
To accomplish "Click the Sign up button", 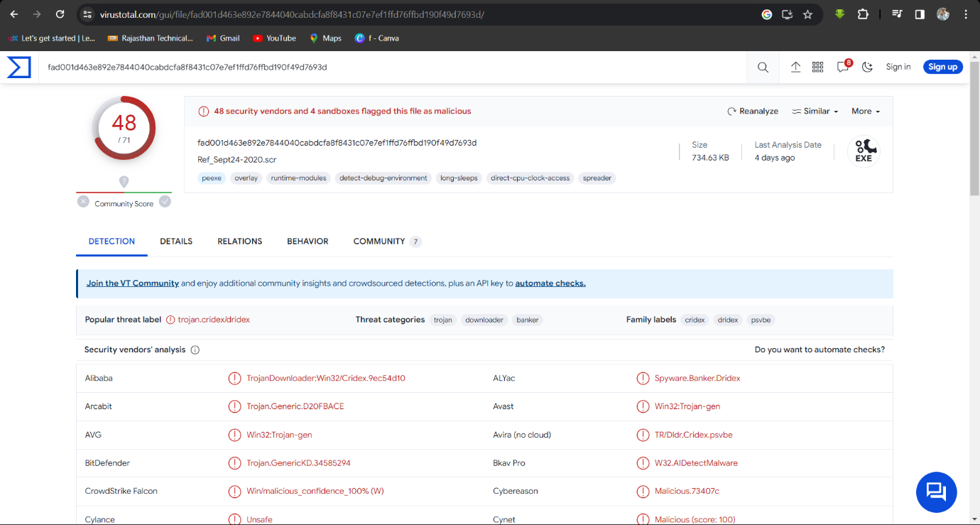I will point(942,67).
